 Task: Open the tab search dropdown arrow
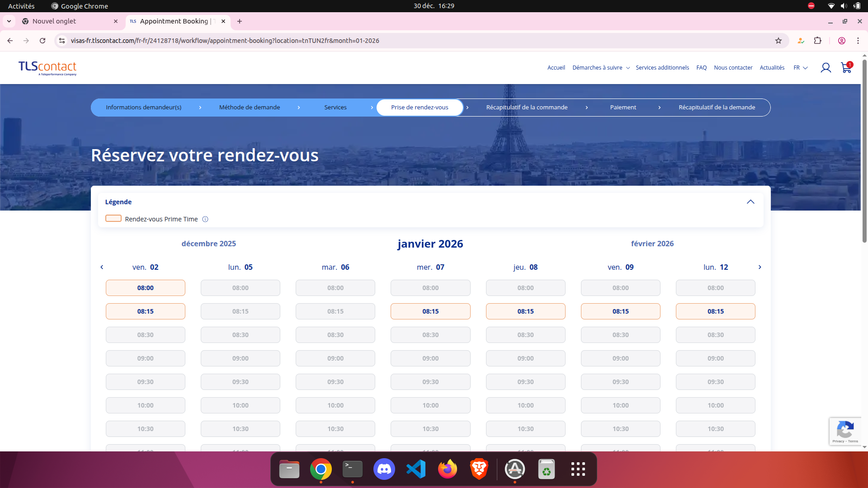point(9,21)
